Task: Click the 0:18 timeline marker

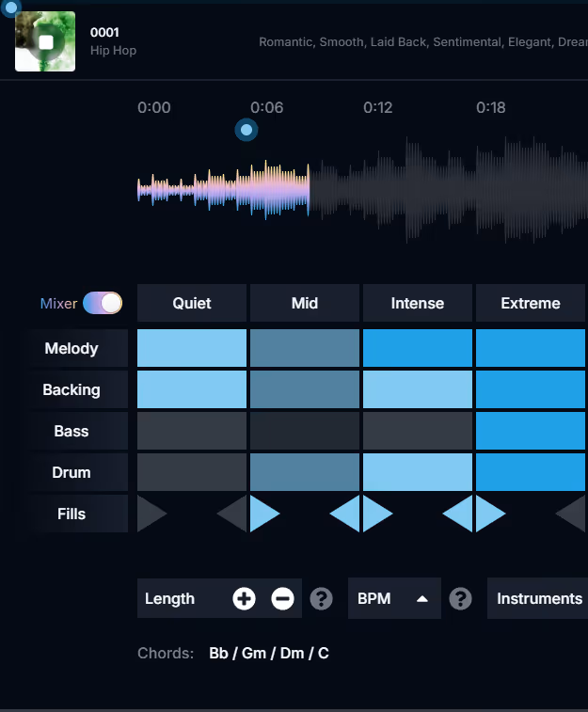Action: [491, 107]
